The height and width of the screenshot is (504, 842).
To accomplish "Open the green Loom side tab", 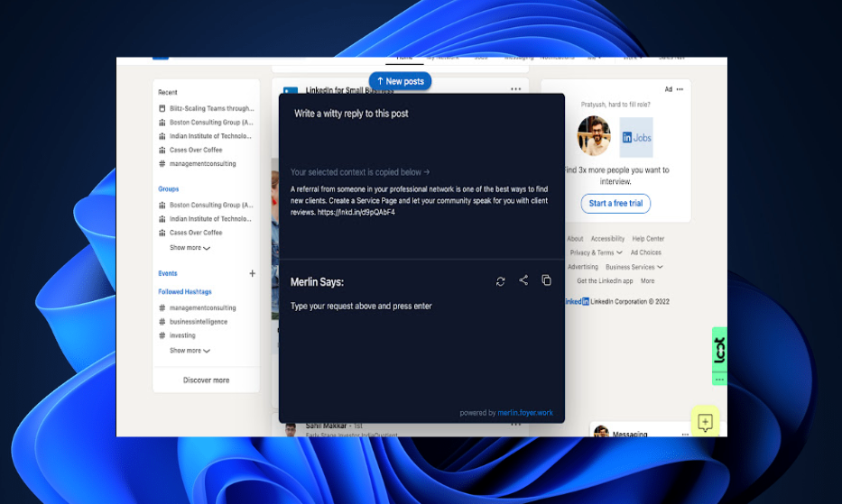I will point(719,350).
